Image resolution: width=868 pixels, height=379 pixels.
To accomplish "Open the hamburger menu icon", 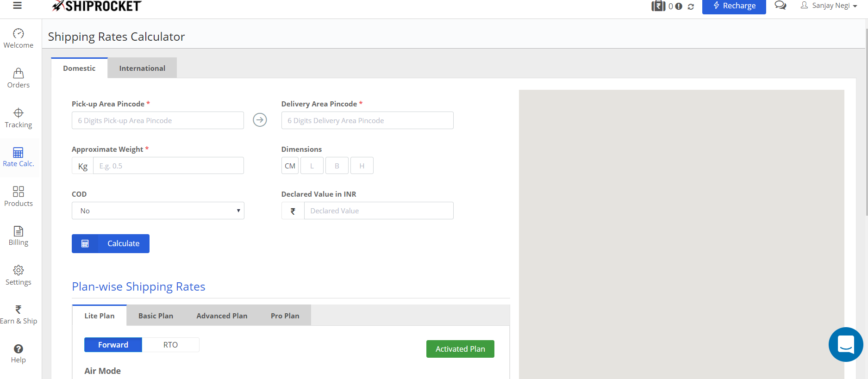I will pyautogui.click(x=18, y=6).
